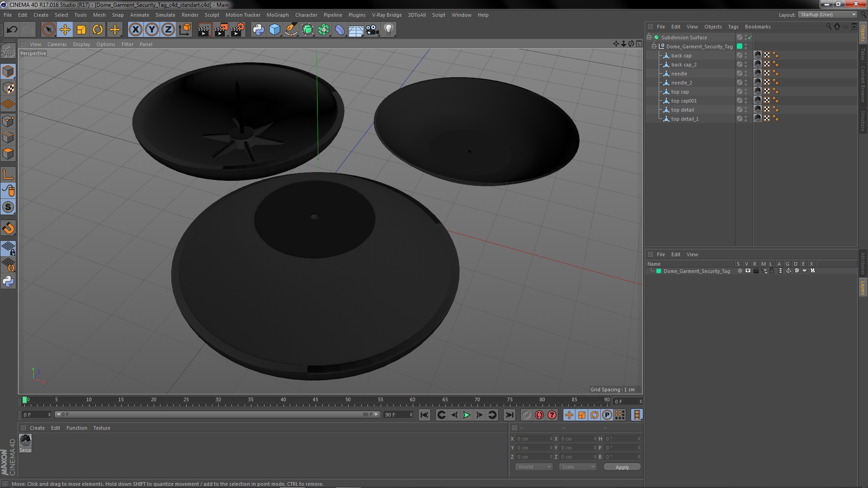Select the top cap001 object

coord(684,101)
